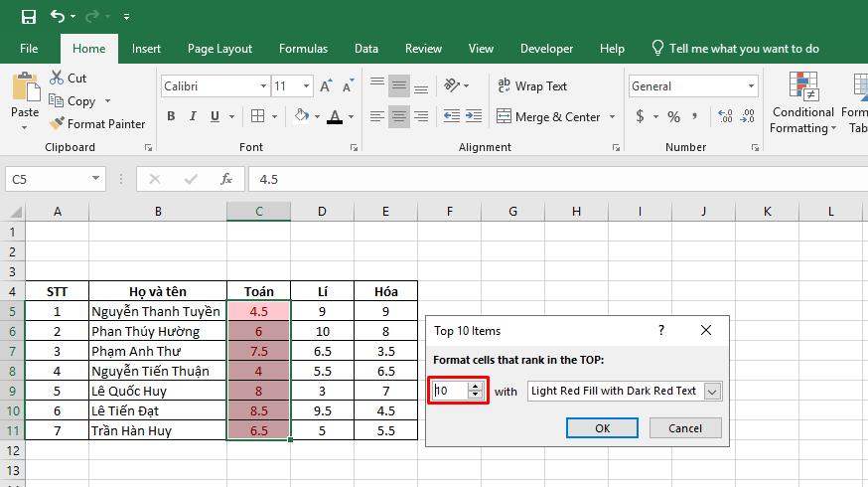Screen dimensions: 868x487
Task: Increase decimal places
Action: (725, 116)
